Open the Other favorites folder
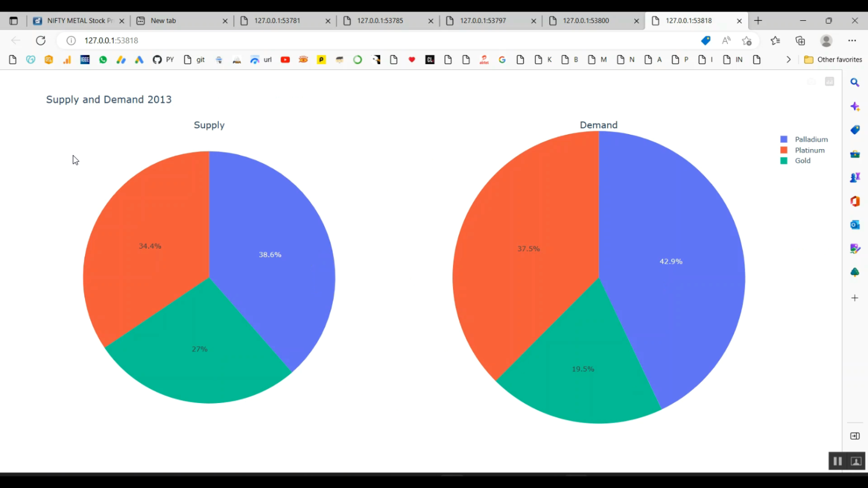 833,60
